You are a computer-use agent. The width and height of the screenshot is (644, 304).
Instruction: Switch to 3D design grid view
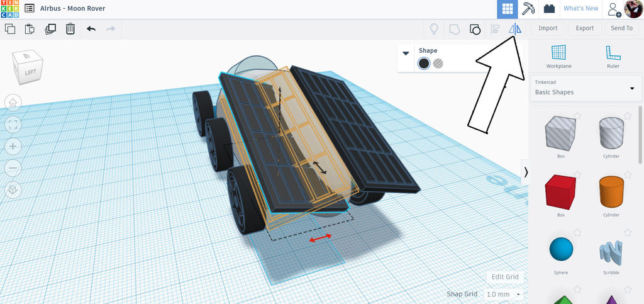508,9
